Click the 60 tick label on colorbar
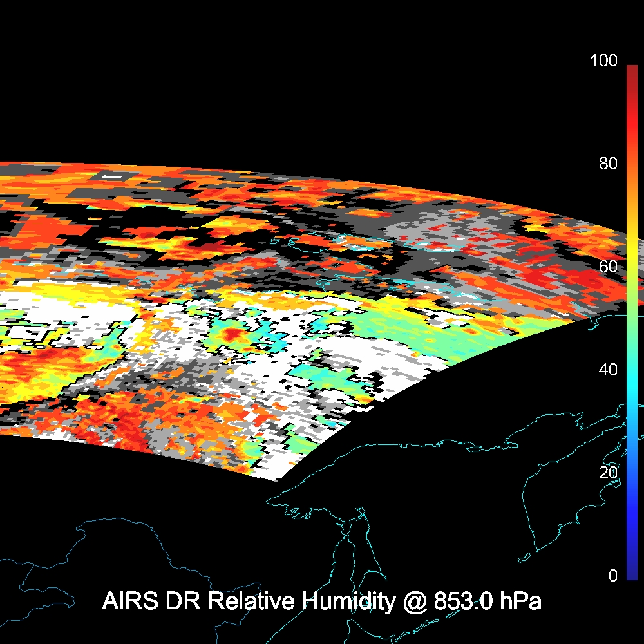644x644 pixels. (x=608, y=267)
